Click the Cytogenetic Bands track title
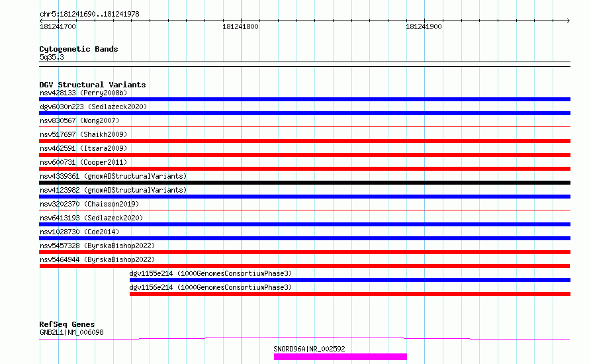 click(x=79, y=49)
